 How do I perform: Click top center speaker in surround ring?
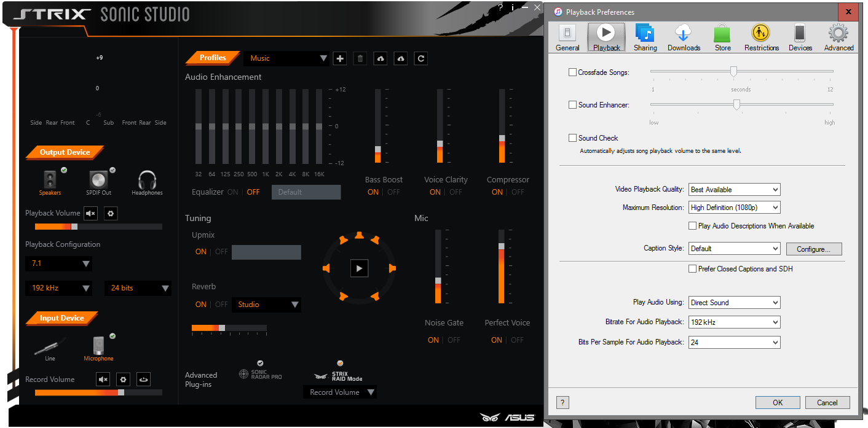pyautogui.click(x=359, y=235)
